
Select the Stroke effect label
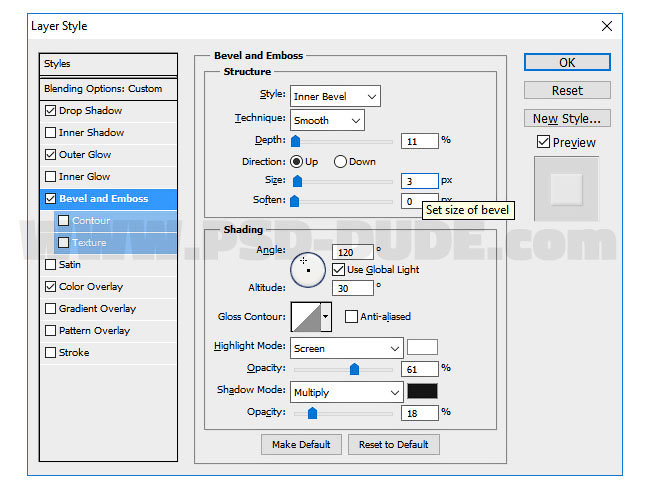point(74,352)
